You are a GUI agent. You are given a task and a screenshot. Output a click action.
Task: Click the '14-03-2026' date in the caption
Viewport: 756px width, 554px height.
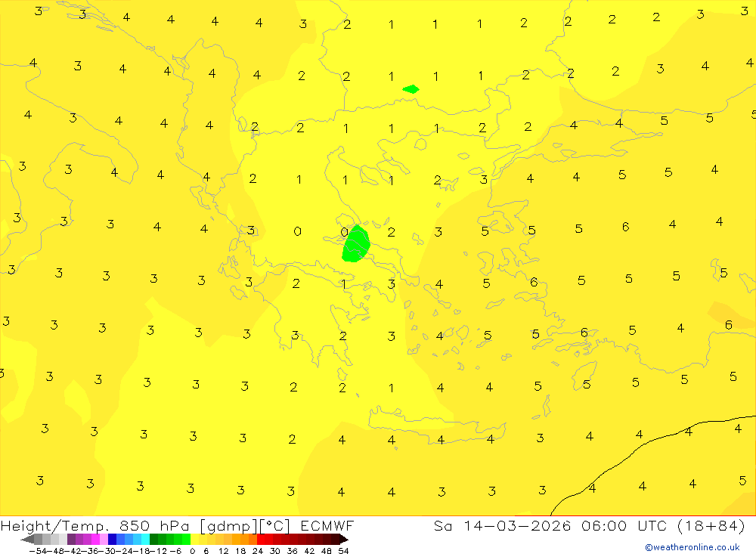pos(518,525)
